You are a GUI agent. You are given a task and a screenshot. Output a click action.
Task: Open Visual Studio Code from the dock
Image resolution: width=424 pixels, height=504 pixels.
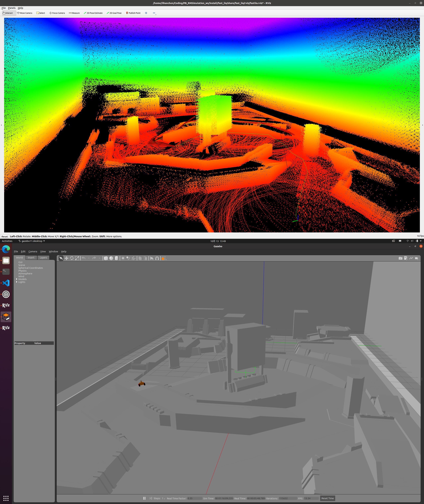coord(6,283)
